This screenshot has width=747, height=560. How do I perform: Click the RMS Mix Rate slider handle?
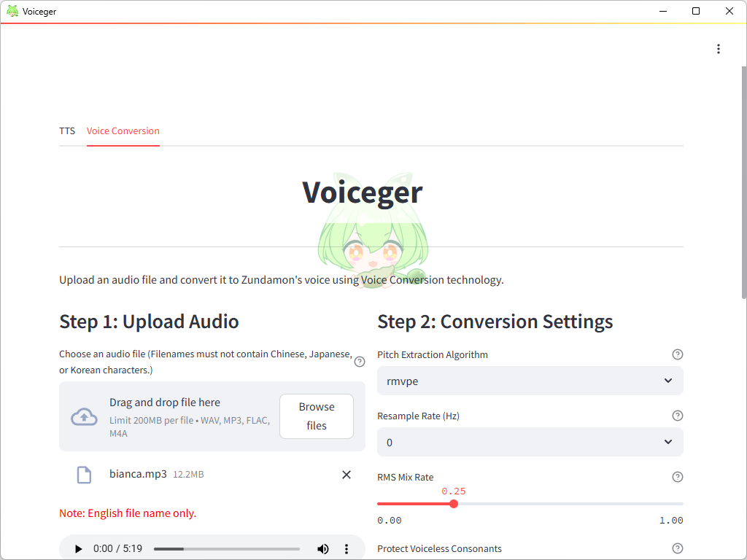(454, 504)
